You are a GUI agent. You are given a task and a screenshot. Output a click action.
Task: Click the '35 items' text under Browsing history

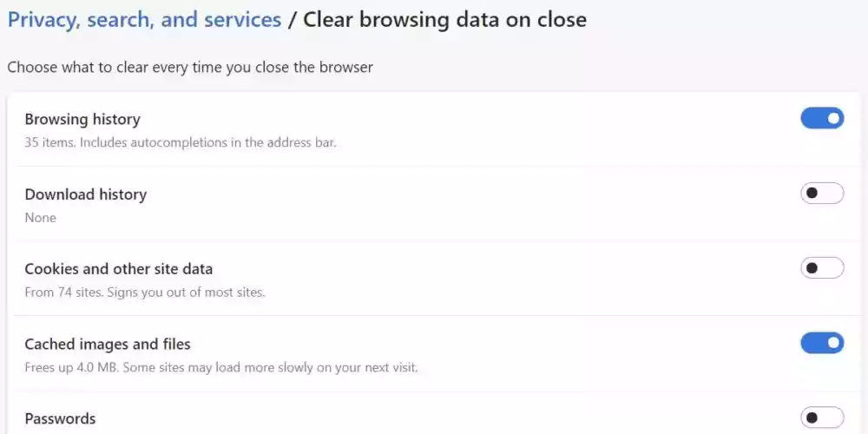click(49, 142)
